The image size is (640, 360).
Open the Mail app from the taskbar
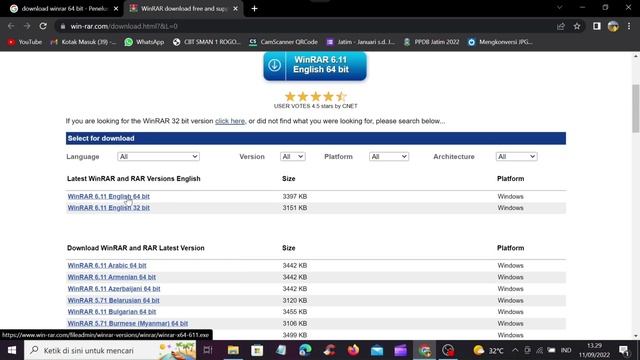377,350
